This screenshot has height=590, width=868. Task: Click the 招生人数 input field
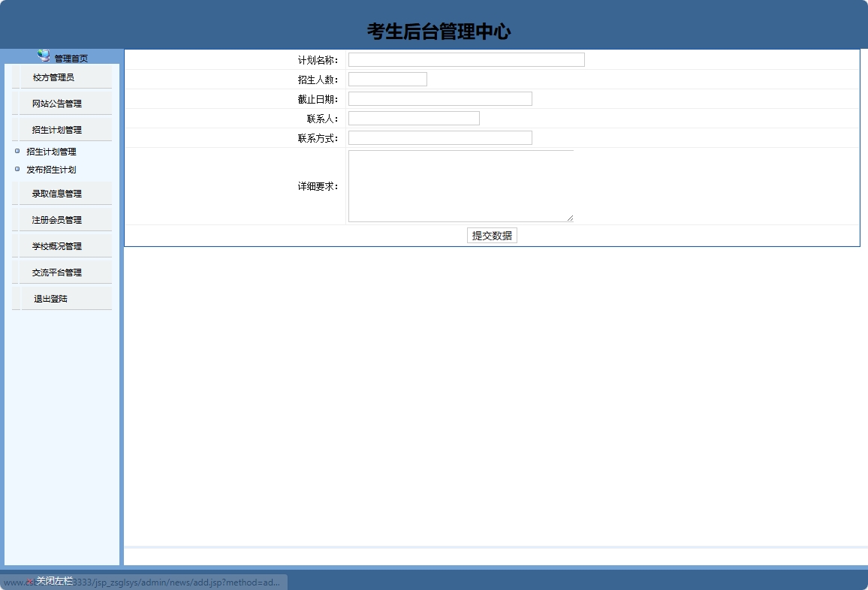click(x=387, y=78)
